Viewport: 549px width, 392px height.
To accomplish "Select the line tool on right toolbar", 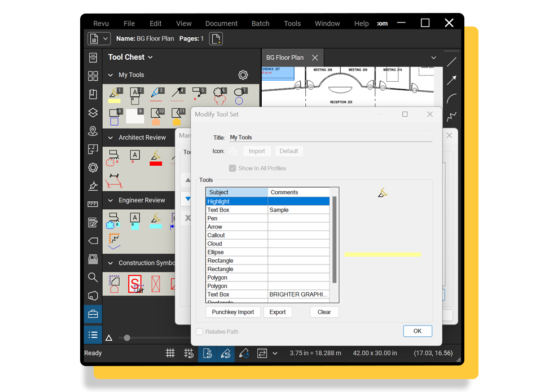I will coord(451,62).
